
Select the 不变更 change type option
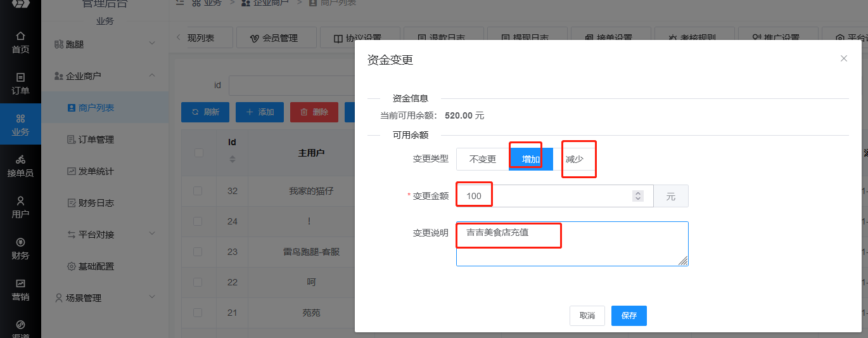point(482,159)
